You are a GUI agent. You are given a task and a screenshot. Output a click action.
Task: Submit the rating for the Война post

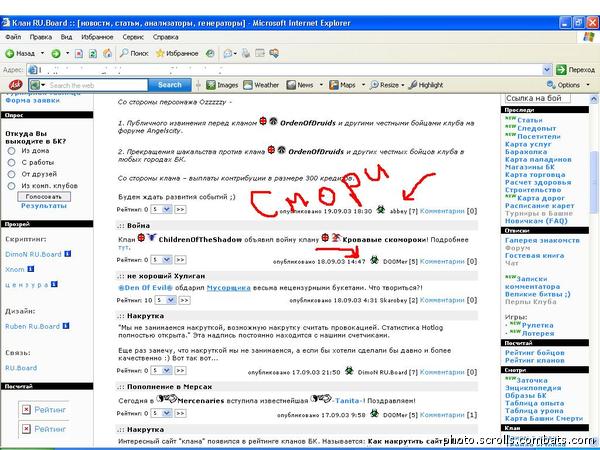(x=180, y=260)
